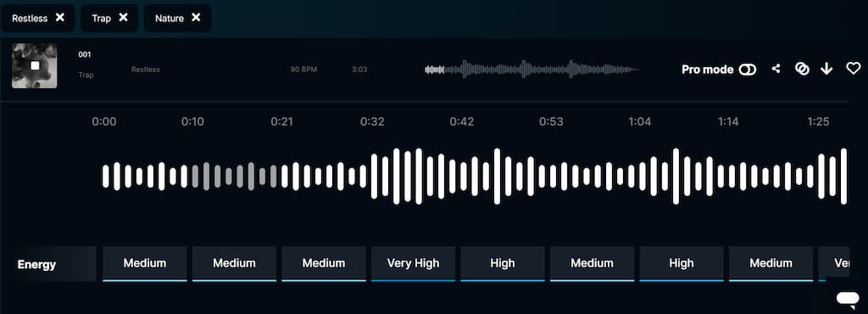
Task: Remove the Restless filter tag
Action: (60, 17)
